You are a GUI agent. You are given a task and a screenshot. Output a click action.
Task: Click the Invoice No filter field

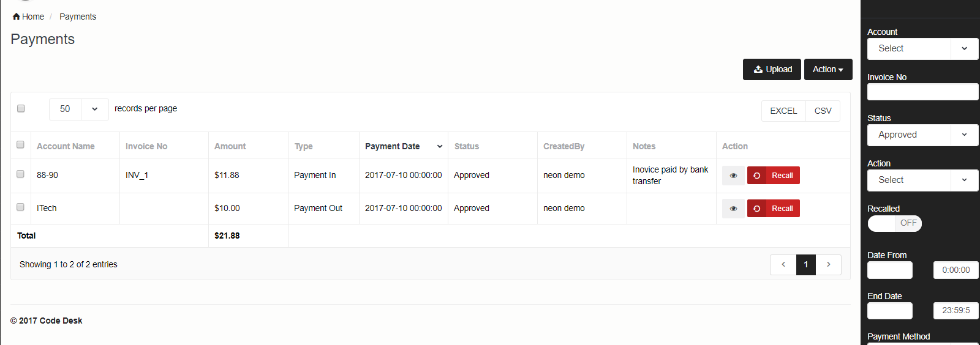(x=922, y=92)
